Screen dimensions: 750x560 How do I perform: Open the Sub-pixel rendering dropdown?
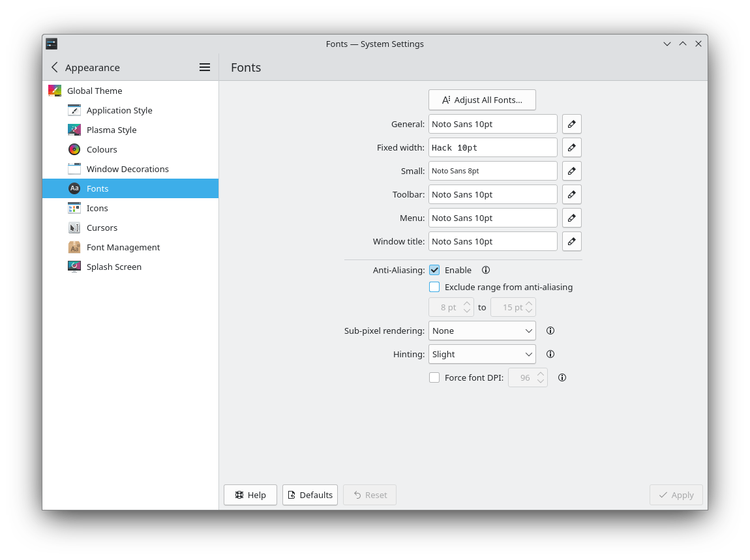click(x=482, y=331)
